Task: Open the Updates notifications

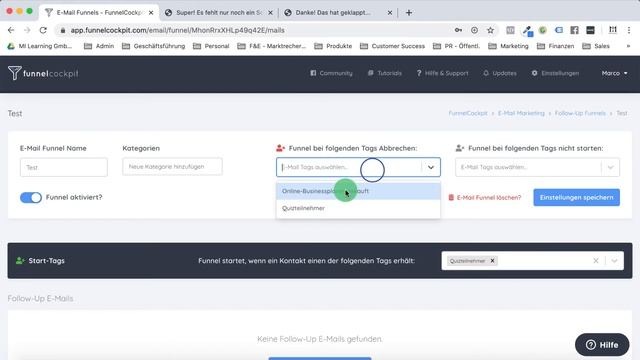Action: pos(500,73)
